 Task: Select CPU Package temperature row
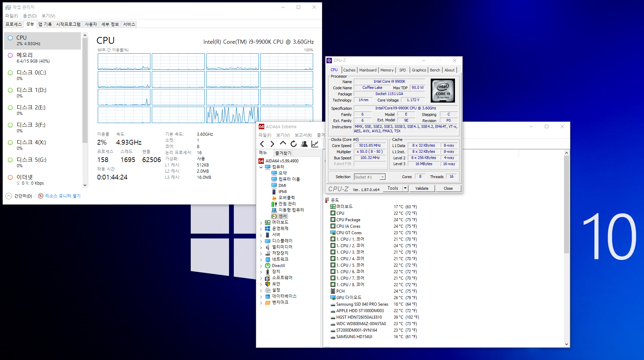374,220
